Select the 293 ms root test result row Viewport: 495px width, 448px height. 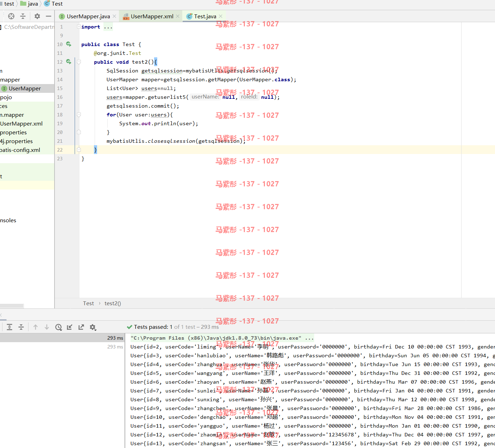(62, 338)
